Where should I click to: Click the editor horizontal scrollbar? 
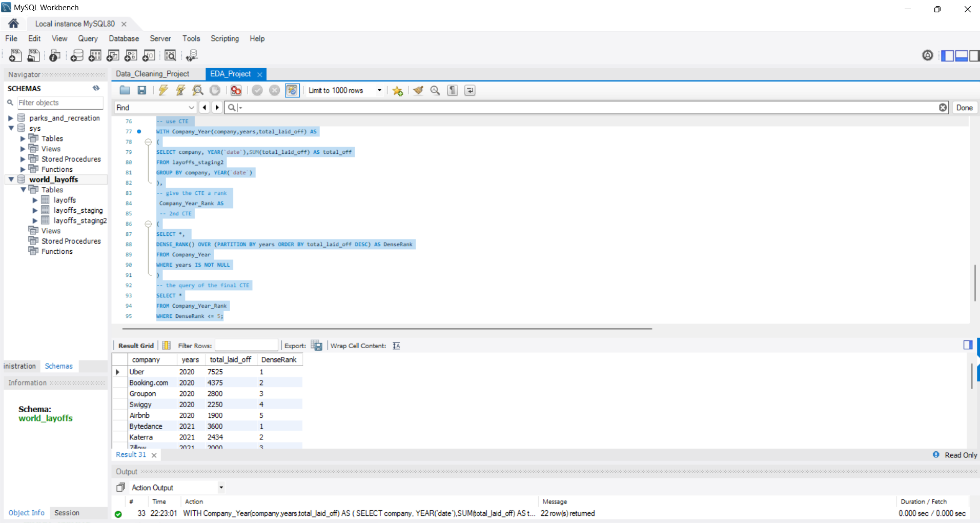point(387,328)
